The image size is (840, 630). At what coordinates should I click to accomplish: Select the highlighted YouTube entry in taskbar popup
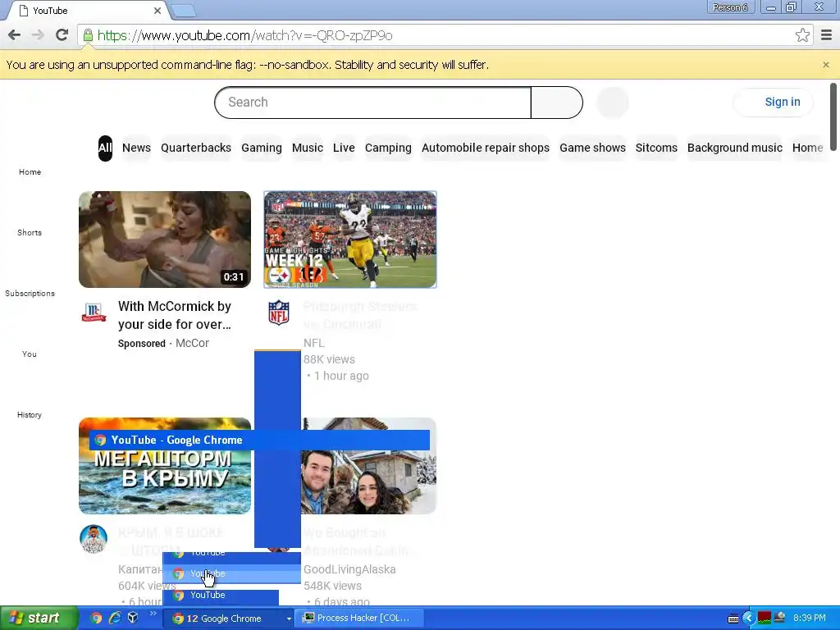[x=231, y=573]
